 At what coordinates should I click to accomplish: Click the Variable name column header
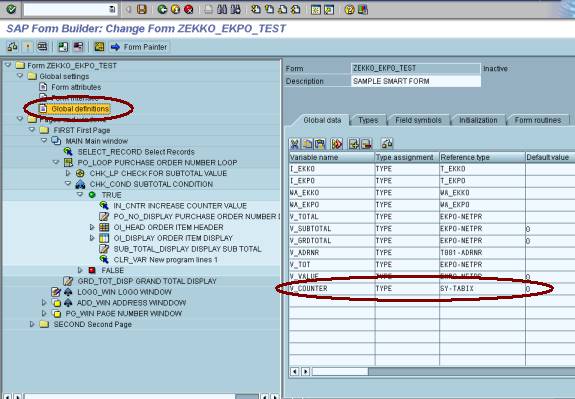click(332, 157)
